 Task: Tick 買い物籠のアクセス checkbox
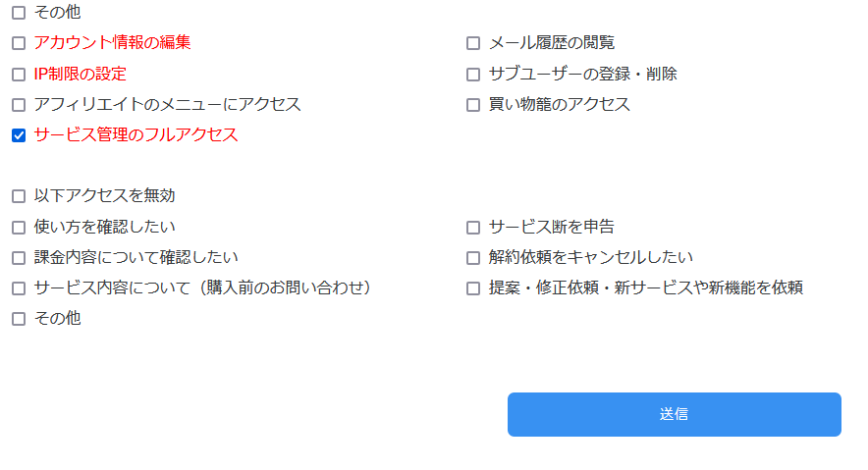(473, 105)
